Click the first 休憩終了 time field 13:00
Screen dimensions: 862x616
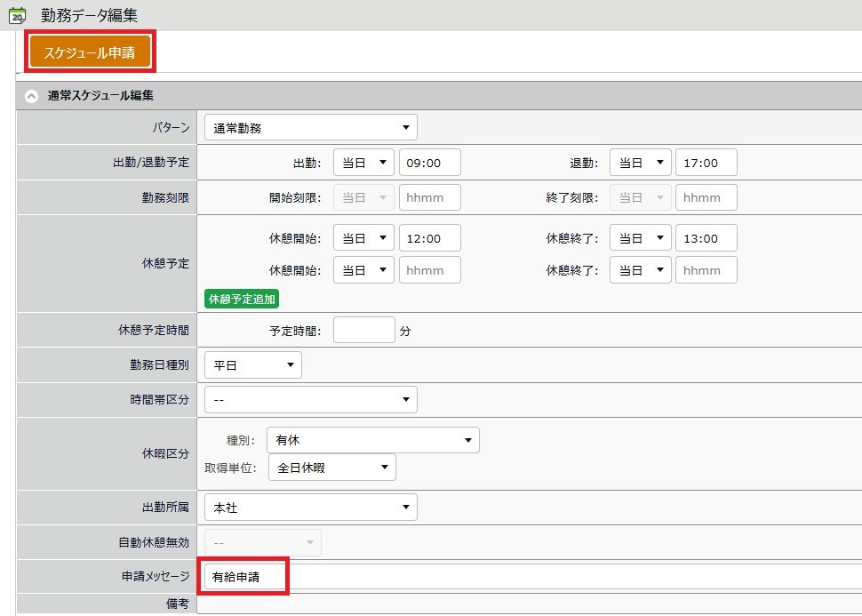[x=706, y=238]
